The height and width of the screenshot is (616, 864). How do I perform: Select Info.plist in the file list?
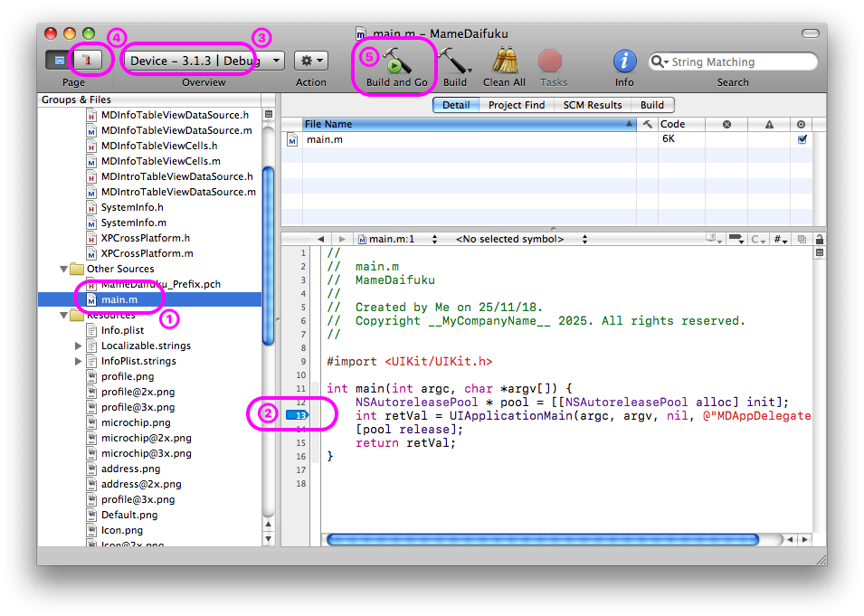pos(122,330)
